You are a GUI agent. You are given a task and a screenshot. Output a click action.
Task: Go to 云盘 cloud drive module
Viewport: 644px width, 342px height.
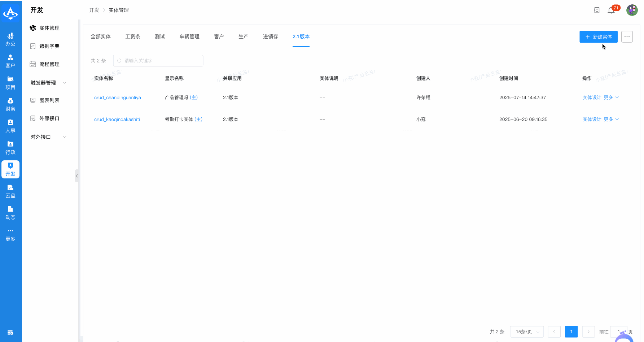coord(10,191)
